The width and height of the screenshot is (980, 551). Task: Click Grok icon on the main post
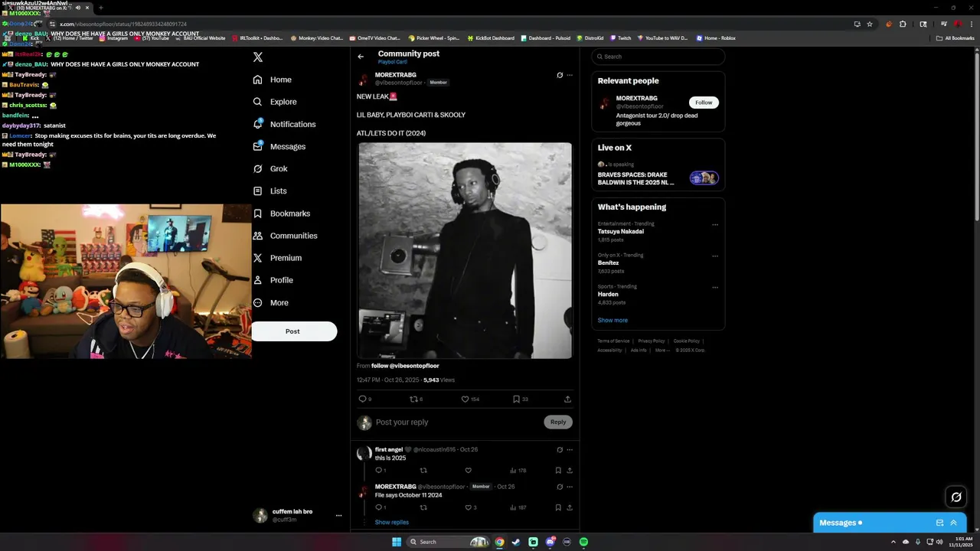pos(560,75)
